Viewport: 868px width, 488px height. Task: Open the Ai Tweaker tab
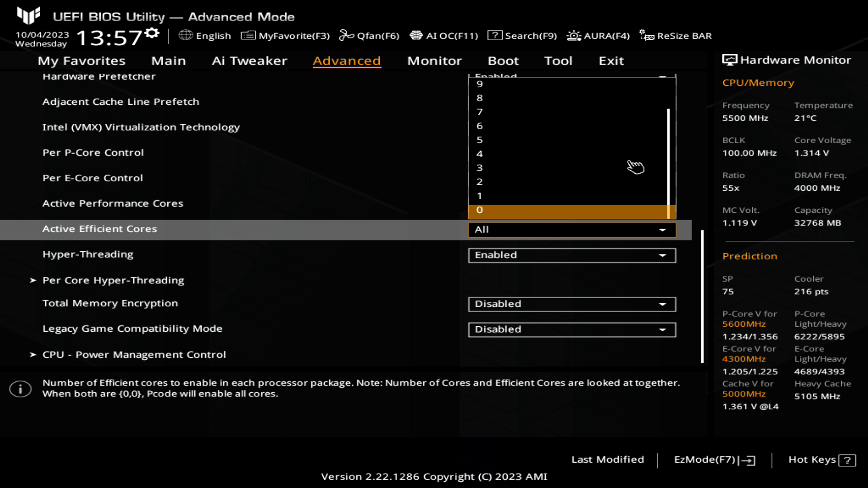[x=250, y=61]
